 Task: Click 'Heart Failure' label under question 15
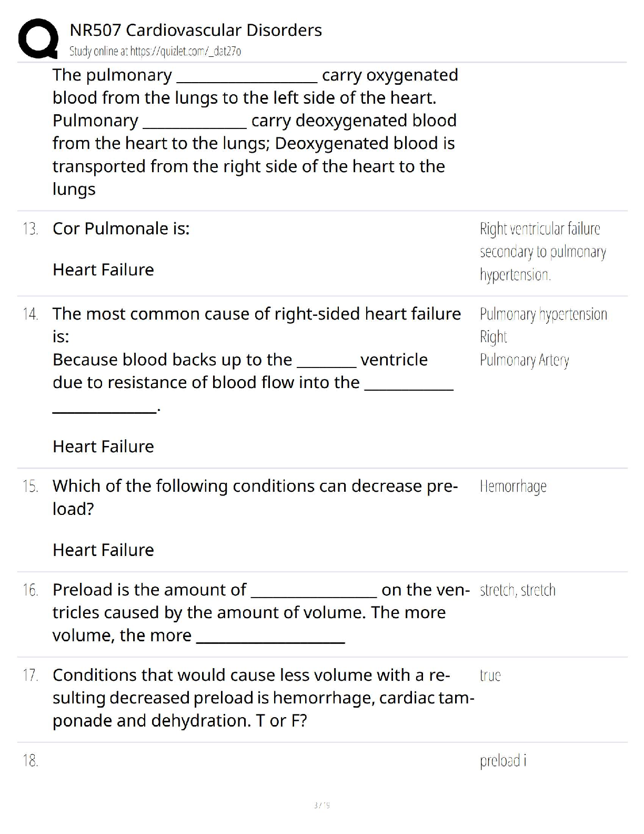103,550
